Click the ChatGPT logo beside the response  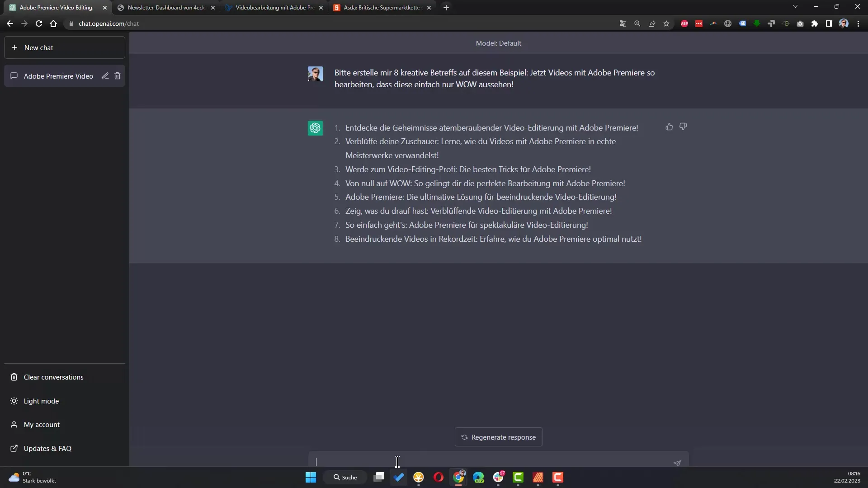click(x=315, y=128)
